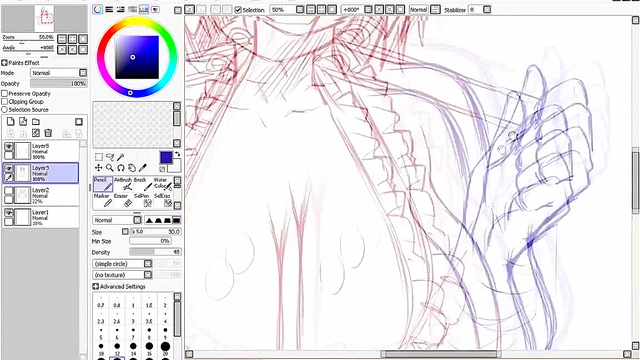Viewport: 640px width, 360px height.
Task: Select the Selection Source radio button
Action: (4, 110)
